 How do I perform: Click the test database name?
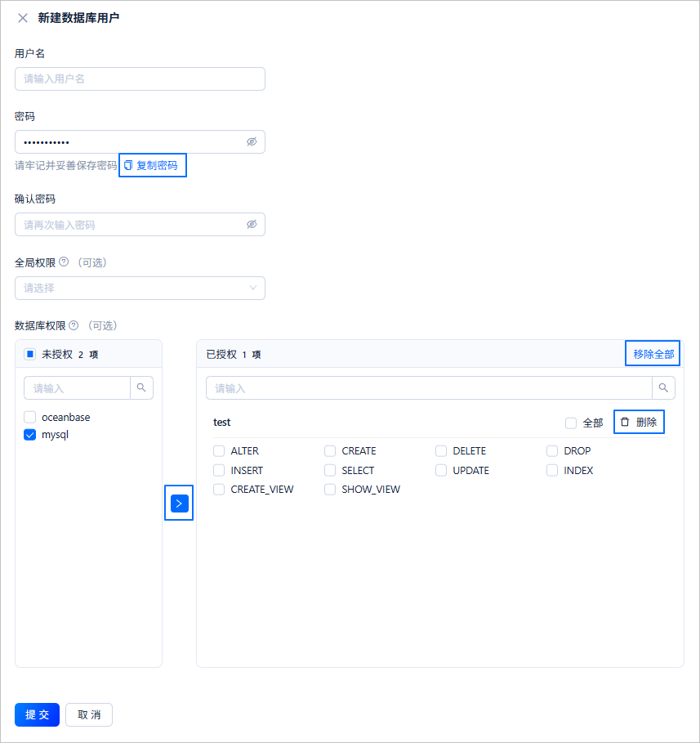tap(221, 423)
